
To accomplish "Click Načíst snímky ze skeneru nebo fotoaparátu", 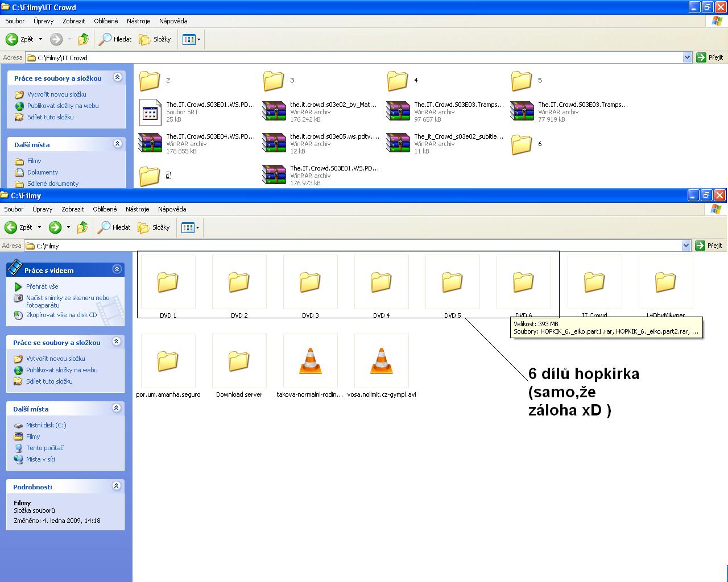I will pos(68,301).
